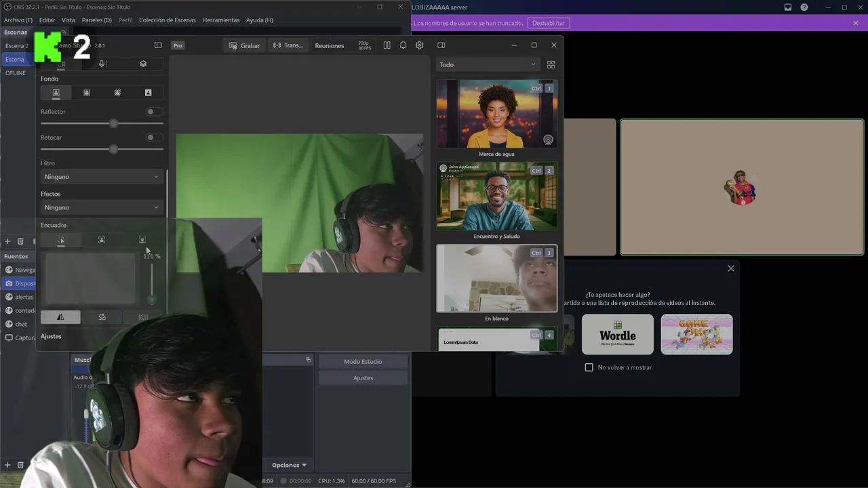Screen dimensions: 868x488
Task: Close the '¿Te apetece hacer algo?' activity popup
Action: [730, 268]
